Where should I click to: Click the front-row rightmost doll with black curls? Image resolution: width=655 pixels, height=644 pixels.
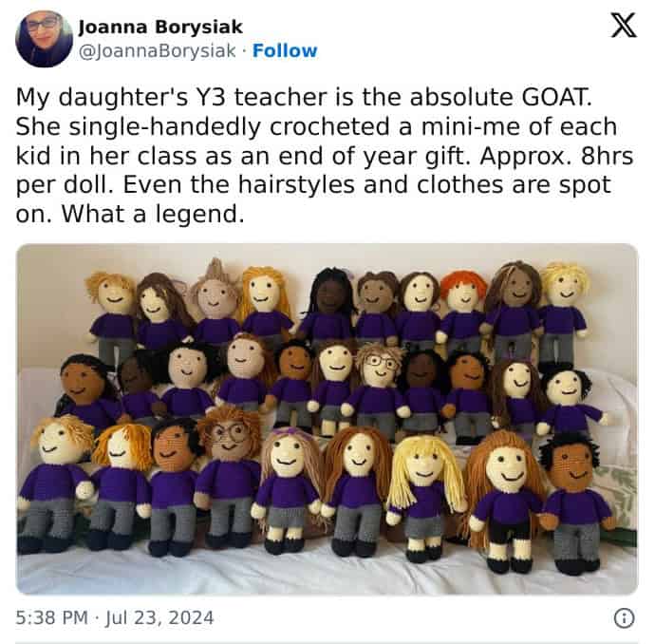574,502
